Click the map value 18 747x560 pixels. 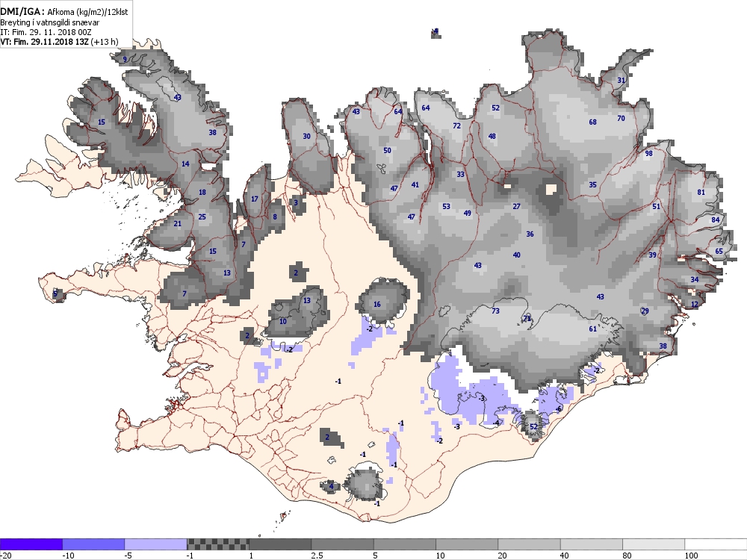click(202, 192)
